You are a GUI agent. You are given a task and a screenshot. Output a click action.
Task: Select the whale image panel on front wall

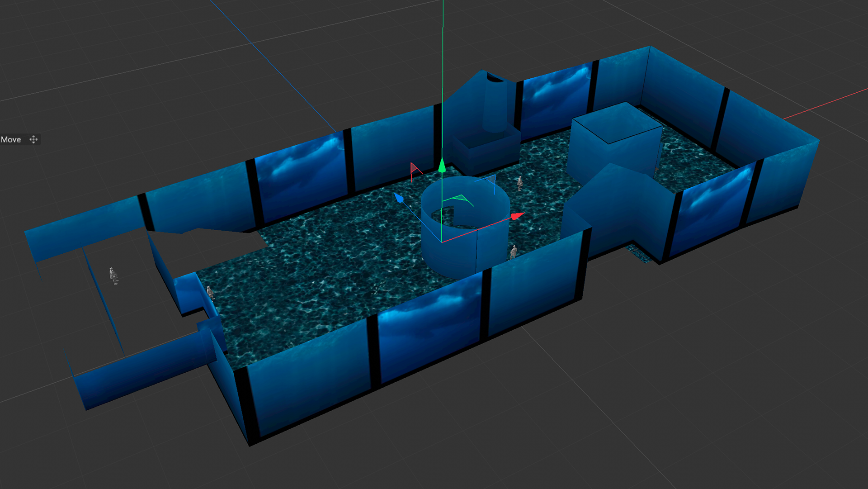tap(429, 330)
